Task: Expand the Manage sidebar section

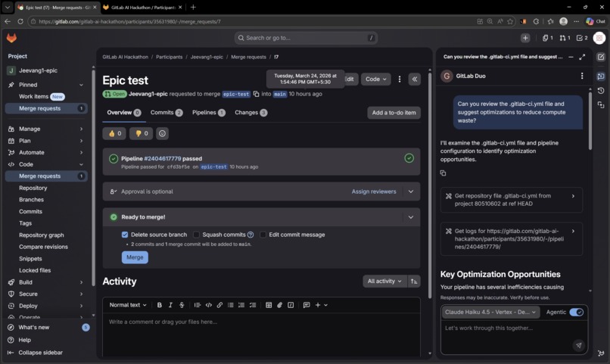Action: click(46, 129)
